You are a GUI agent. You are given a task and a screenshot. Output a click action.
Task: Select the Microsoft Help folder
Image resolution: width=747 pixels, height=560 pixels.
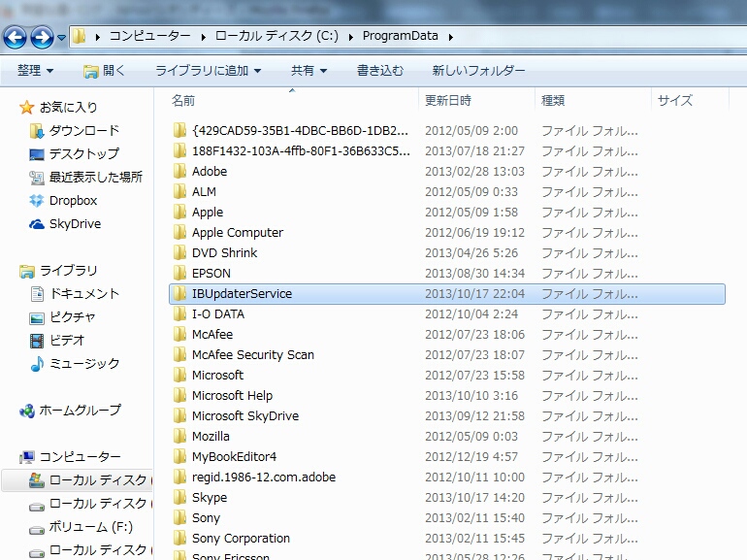click(x=232, y=396)
